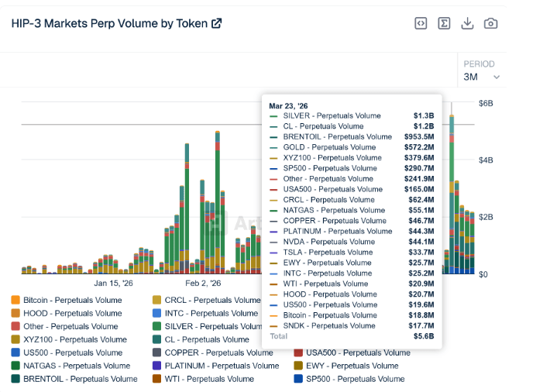The image size is (536, 392).
Task: Click the BRENTOIL legend color swatch
Action: pyautogui.click(x=15, y=379)
